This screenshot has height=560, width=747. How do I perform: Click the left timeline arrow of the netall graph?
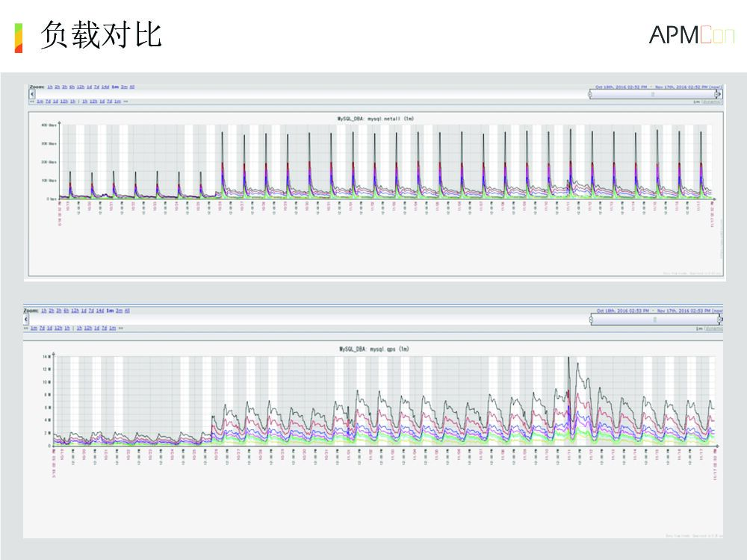click(32, 94)
